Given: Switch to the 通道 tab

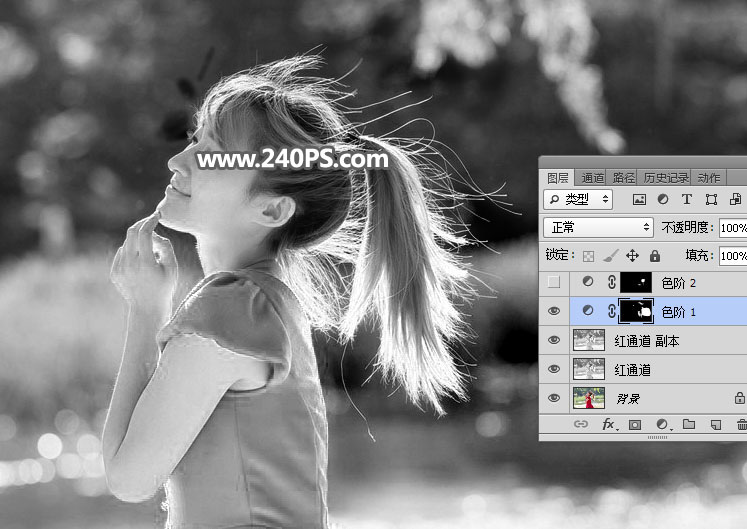Looking at the screenshot, I should (x=592, y=177).
